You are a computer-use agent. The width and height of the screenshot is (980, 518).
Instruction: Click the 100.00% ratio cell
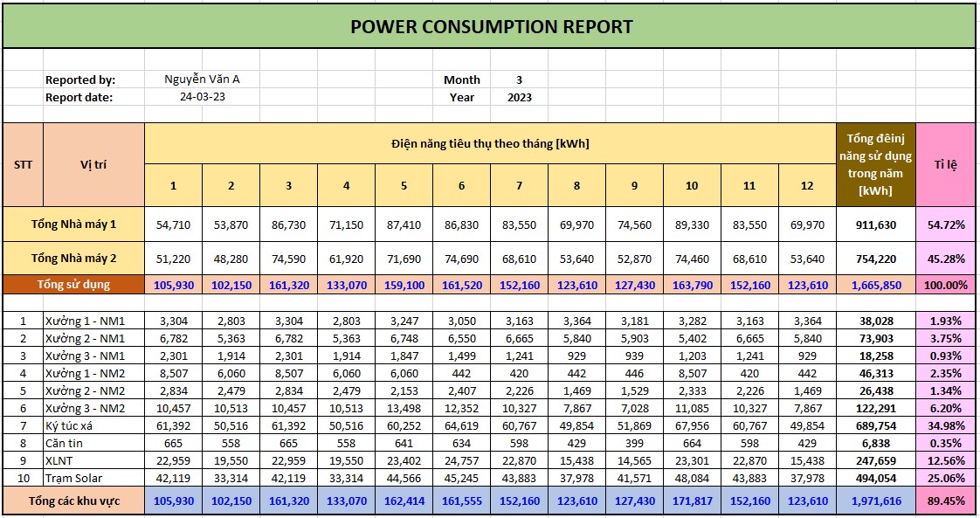(945, 285)
